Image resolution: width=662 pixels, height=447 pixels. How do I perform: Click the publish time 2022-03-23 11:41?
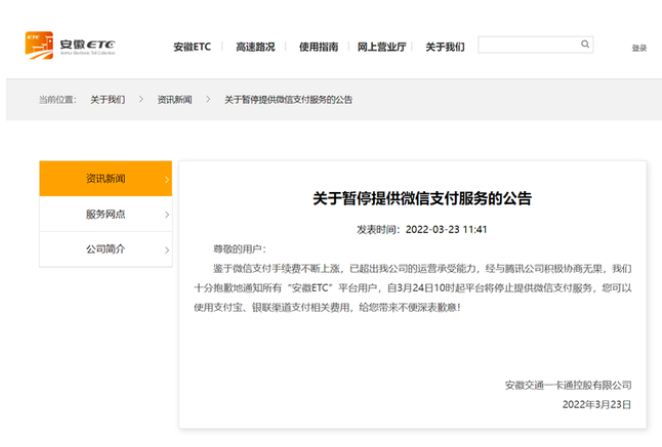tap(446, 229)
